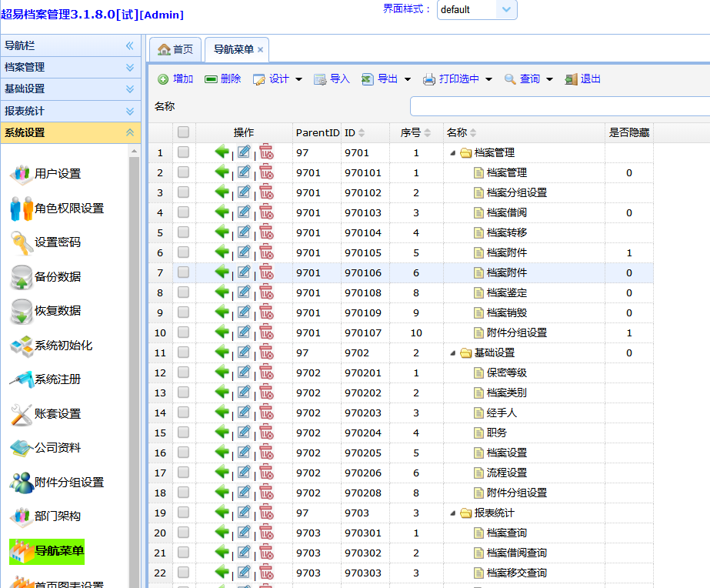
Task: Toggle the select-all checkbox in table header
Action: point(183,132)
